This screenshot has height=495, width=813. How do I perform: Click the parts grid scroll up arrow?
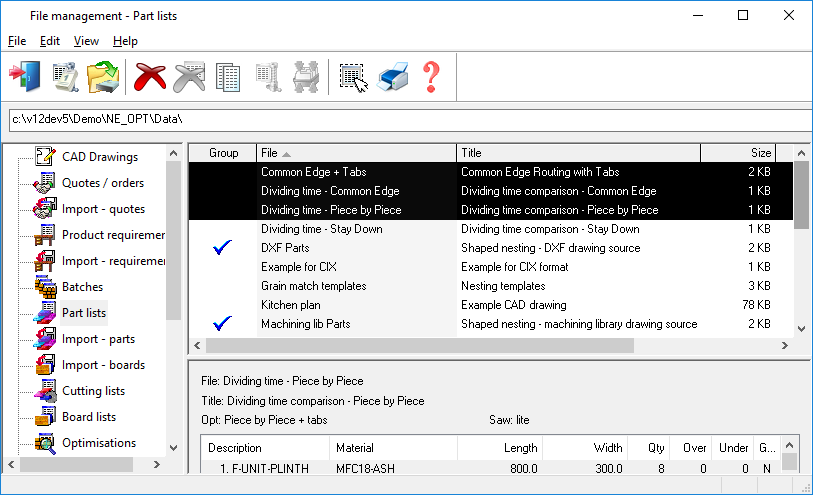click(x=789, y=445)
